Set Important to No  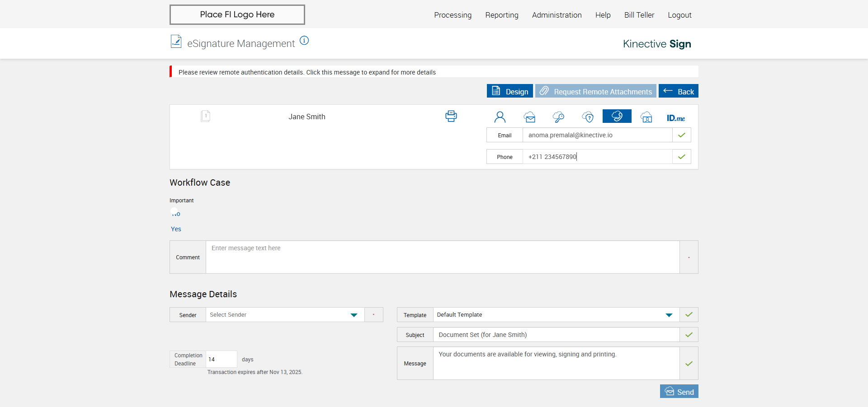[x=176, y=214]
